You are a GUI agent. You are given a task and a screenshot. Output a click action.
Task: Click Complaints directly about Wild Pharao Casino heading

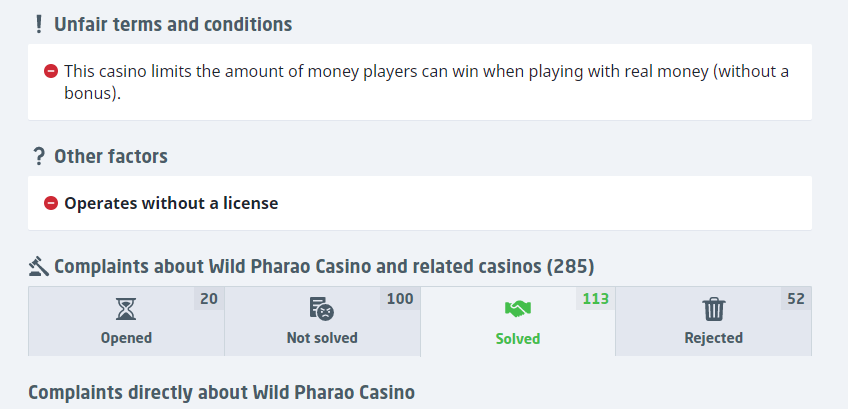pos(221,392)
